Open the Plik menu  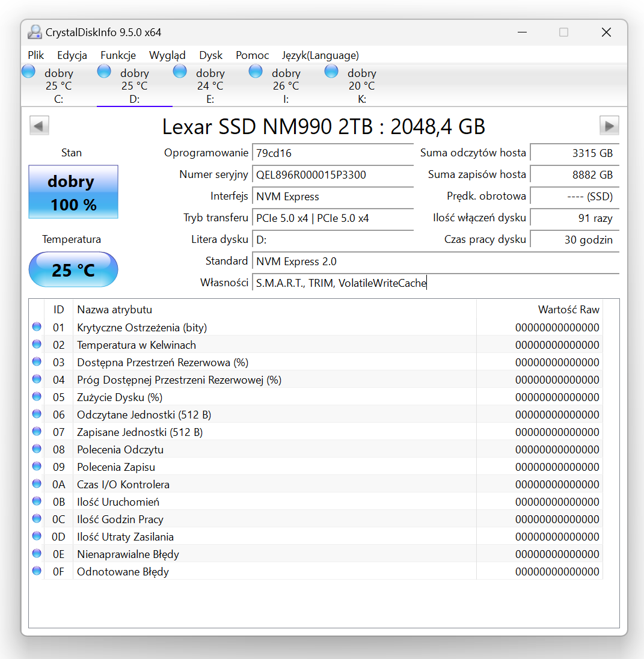point(36,55)
